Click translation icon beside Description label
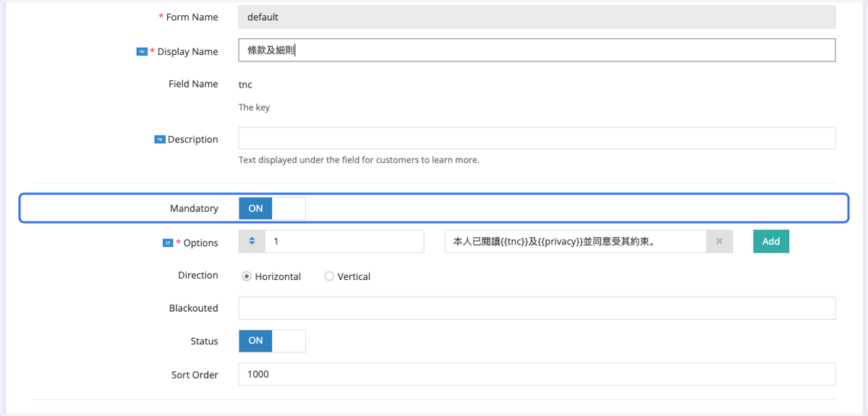This screenshot has width=868, height=416. click(x=160, y=140)
